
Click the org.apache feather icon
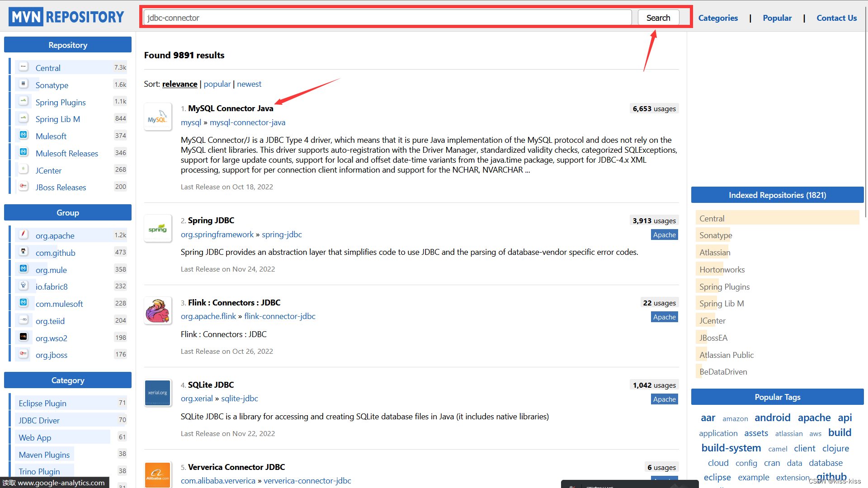click(24, 235)
